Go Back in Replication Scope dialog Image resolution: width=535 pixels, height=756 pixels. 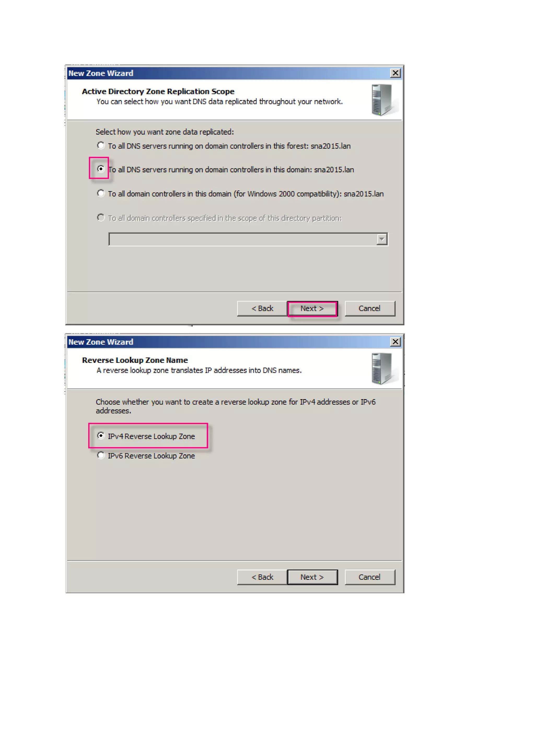(262, 309)
